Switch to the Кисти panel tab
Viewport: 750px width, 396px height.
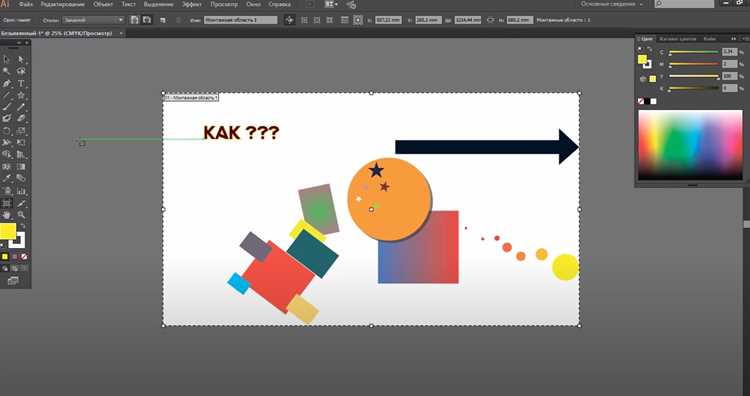point(709,39)
